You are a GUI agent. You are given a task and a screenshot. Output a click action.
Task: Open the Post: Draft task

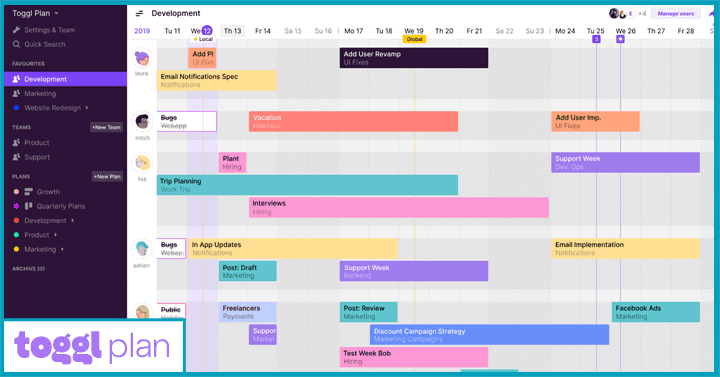248,271
